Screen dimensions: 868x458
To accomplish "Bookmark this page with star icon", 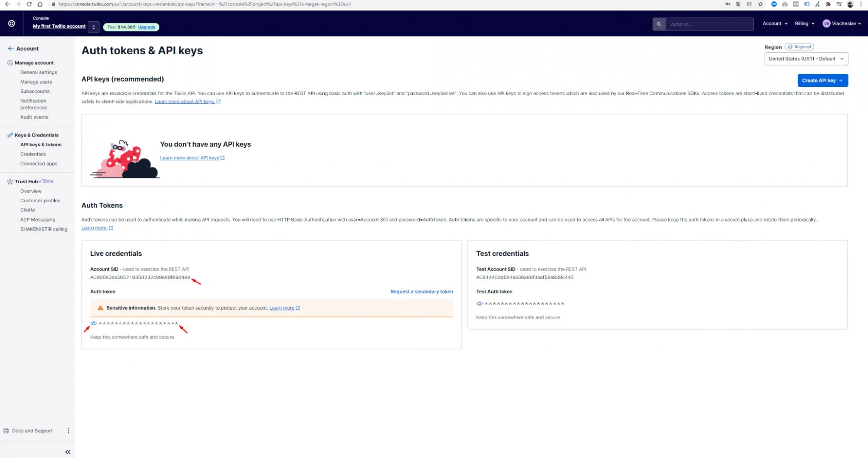I will click(760, 4).
